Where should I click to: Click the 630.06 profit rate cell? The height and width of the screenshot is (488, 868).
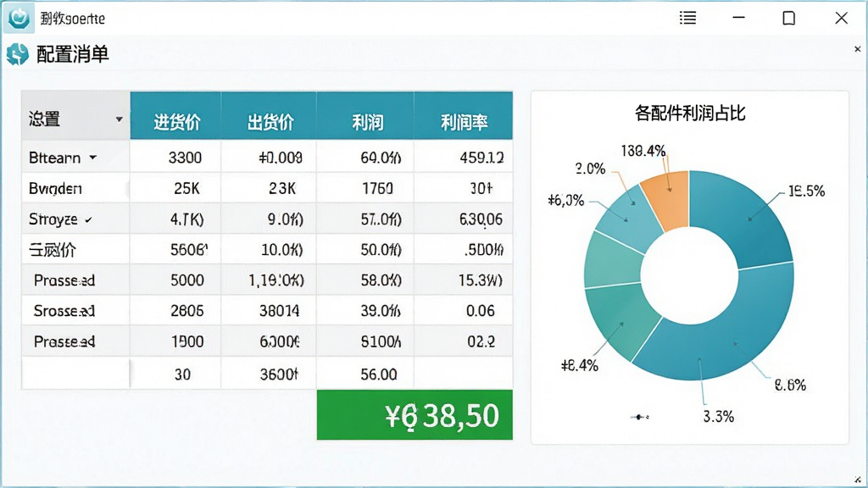464,219
